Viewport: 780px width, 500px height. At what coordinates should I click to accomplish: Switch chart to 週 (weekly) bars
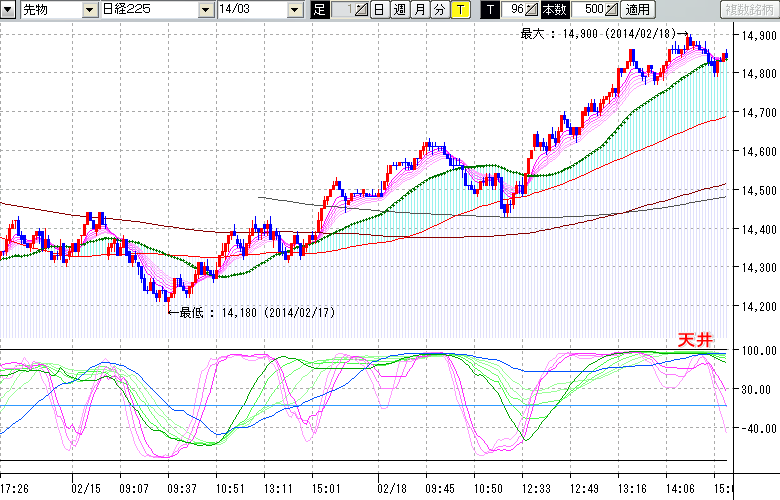click(x=399, y=10)
